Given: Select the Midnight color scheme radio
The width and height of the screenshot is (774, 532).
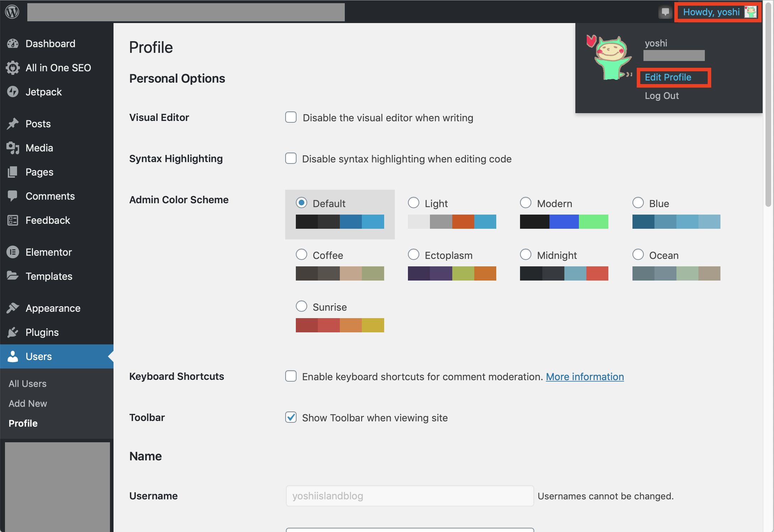Looking at the screenshot, I should (x=526, y=254).
